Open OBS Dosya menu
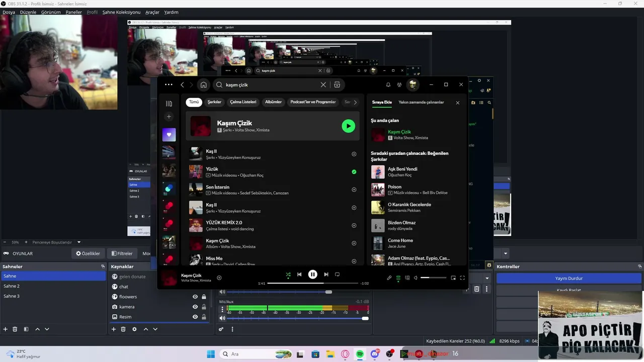Screen dimensions: 644x362 pyautogui.click(x=9, y=12)
